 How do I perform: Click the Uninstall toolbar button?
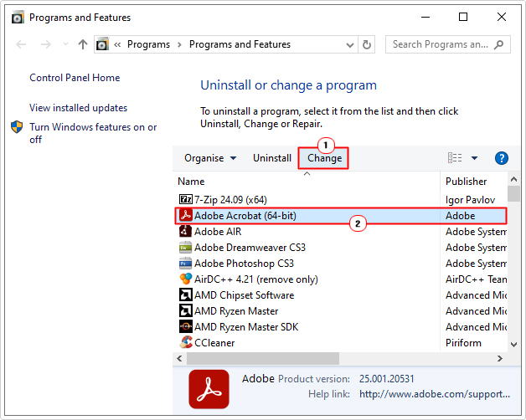click(272, 158)
